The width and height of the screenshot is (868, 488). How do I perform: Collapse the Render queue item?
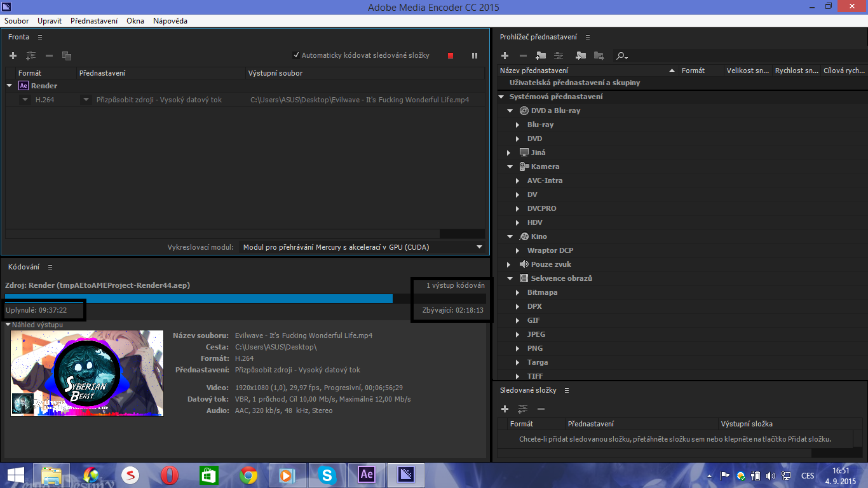click(10, 86)
